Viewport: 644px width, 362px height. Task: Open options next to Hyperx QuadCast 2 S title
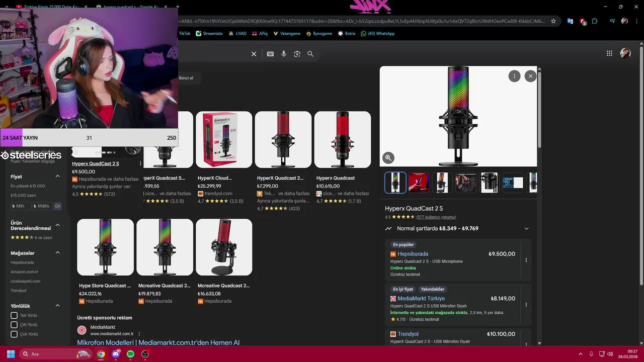pos(140,163)
